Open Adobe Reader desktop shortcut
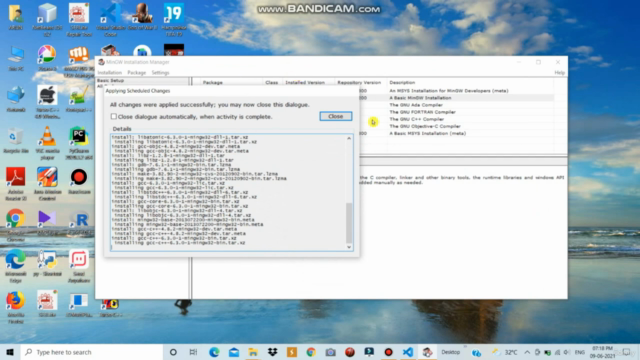Image resolution: width=640 pixels, height=360 pixels. point(16,184)
